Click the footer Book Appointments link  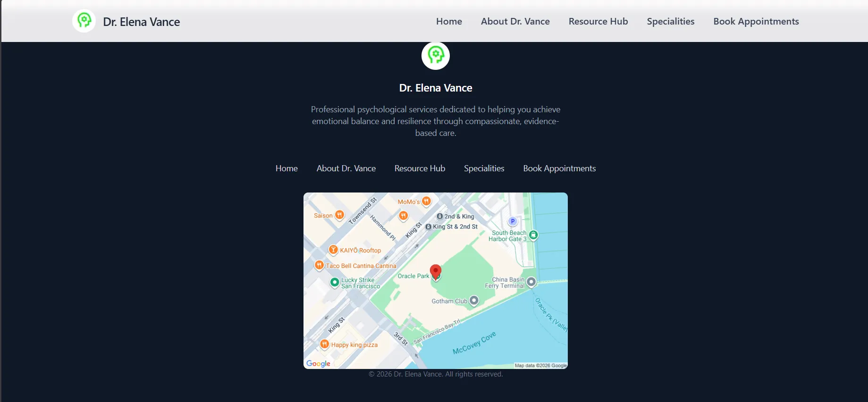click(x=559, y=168)
